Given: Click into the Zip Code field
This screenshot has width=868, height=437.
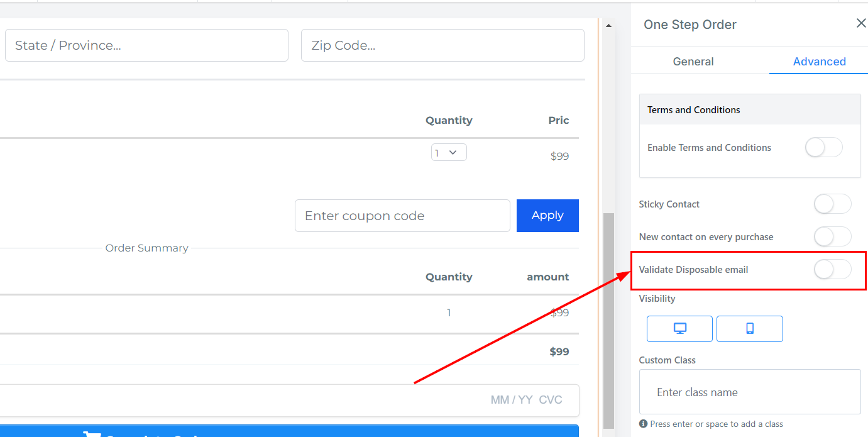Looking at the screenshot, I should coord(442,45).
